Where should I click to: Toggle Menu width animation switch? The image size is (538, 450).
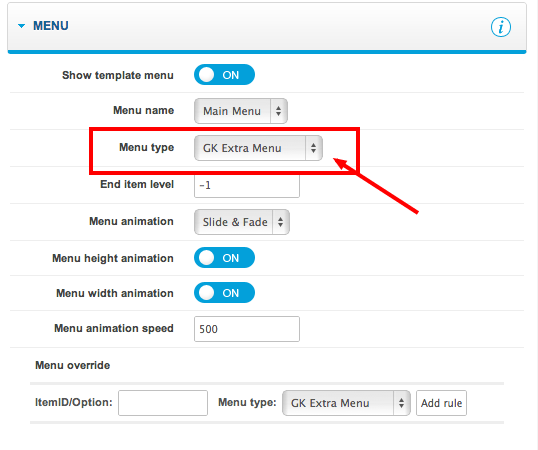tap(224, 293)
